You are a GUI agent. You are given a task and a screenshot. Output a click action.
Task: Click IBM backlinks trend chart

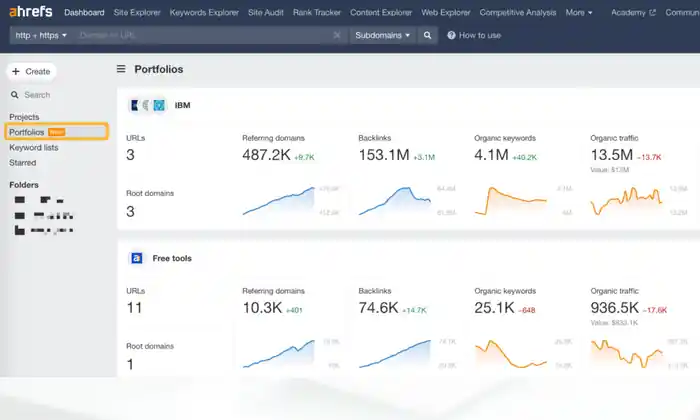pyautogui.click(x=395, y=200)
